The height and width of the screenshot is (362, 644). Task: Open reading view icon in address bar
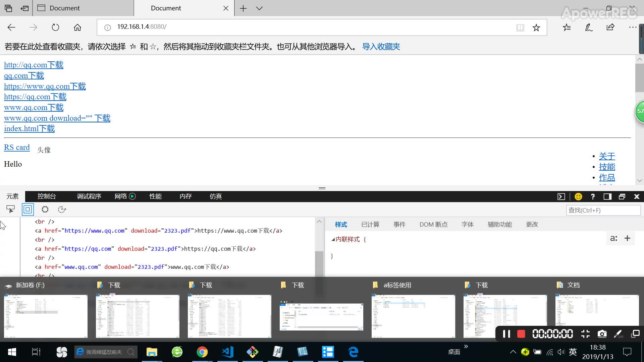520,27
